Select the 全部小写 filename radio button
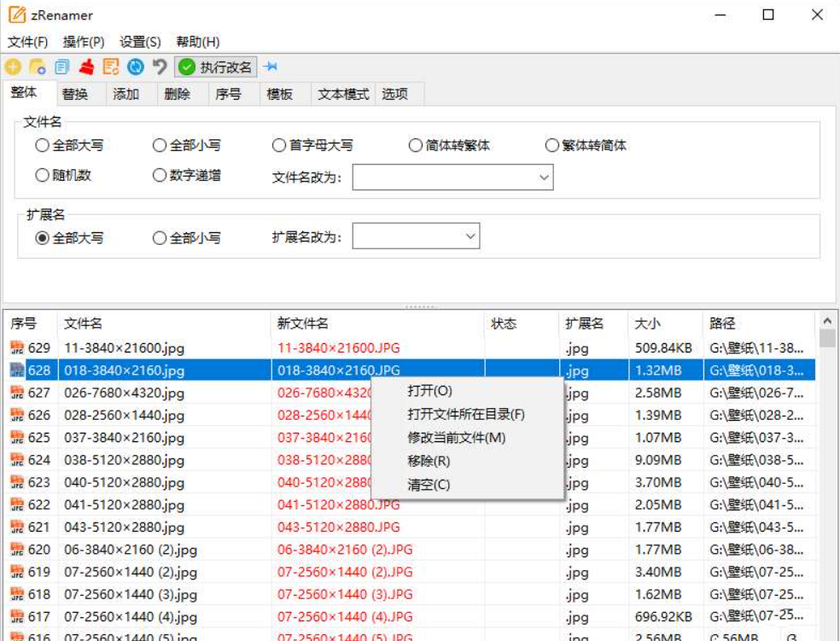 (x=160, y=146)
